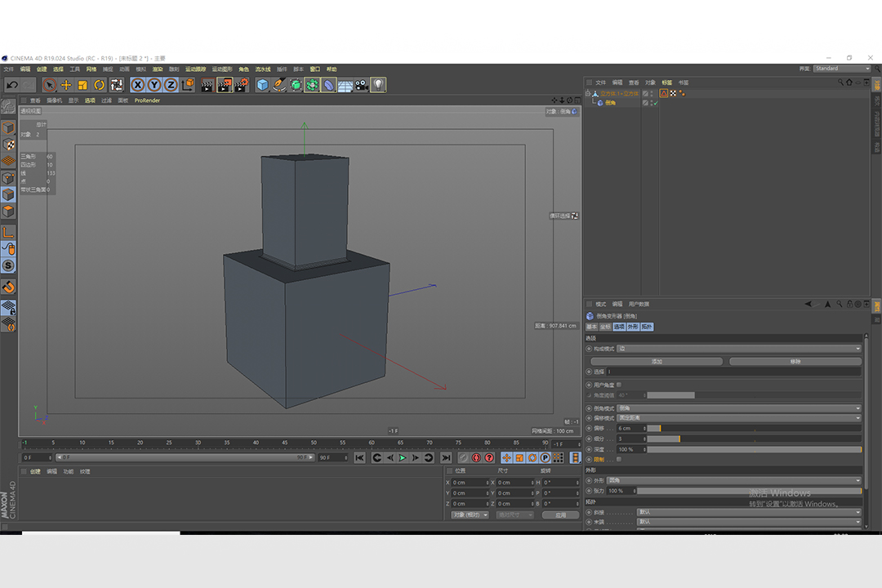Screen dimensions: 882x588
Task: Select the Scale tool
Action: coord(82,85)
